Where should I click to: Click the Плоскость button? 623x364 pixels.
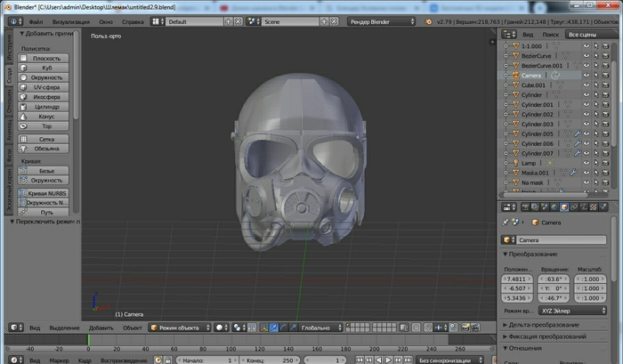(47, 58)
